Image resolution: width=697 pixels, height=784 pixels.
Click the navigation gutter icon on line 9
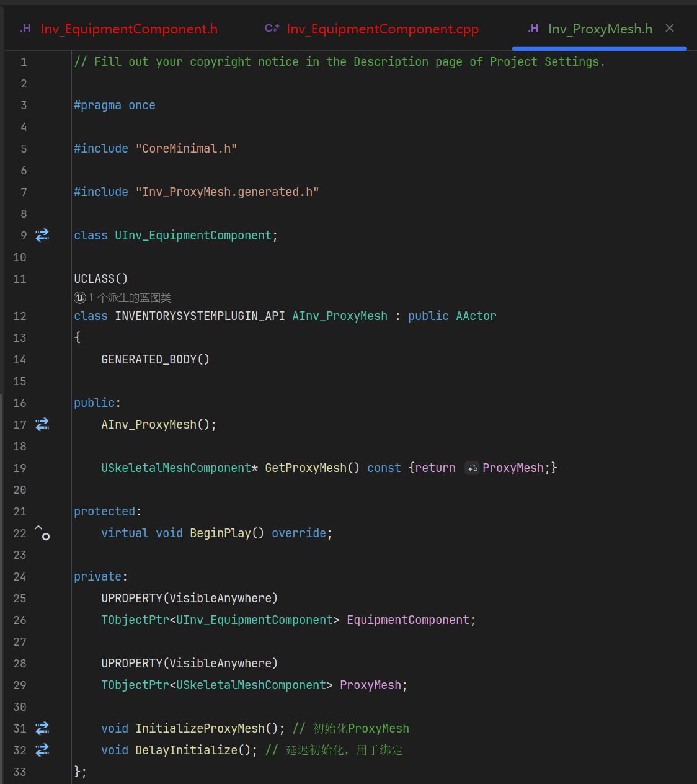pyautogui.click(x=42, y=235)
